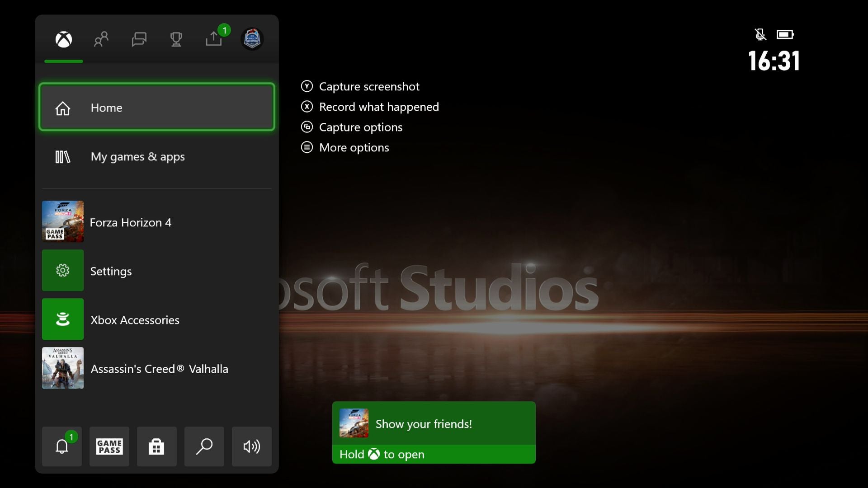Viewport: 868px width, 488px height.
Task: Open the profile avatar tab
Action: [252, 39]
